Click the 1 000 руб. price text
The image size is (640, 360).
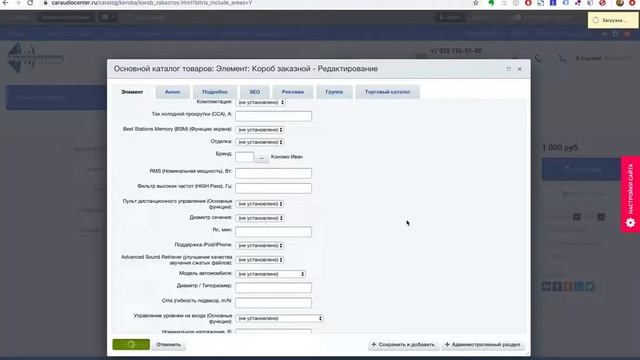pyautogui.click(x=560, y=148)
